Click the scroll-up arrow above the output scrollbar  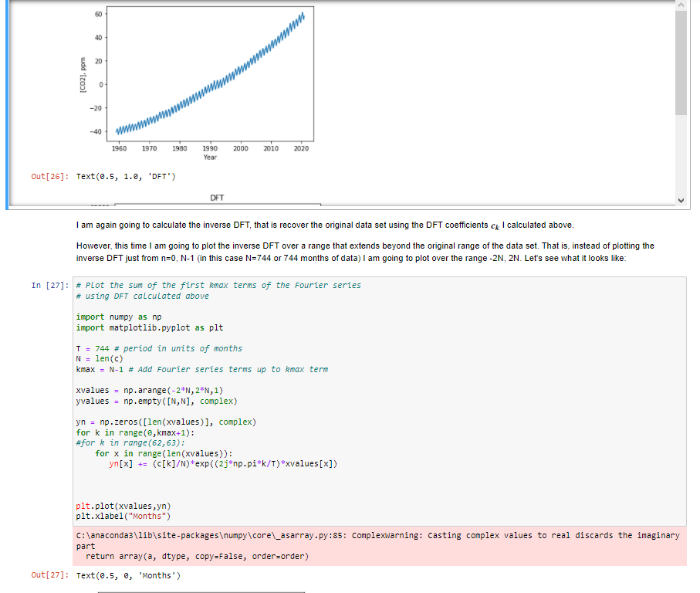coord(680,6)
